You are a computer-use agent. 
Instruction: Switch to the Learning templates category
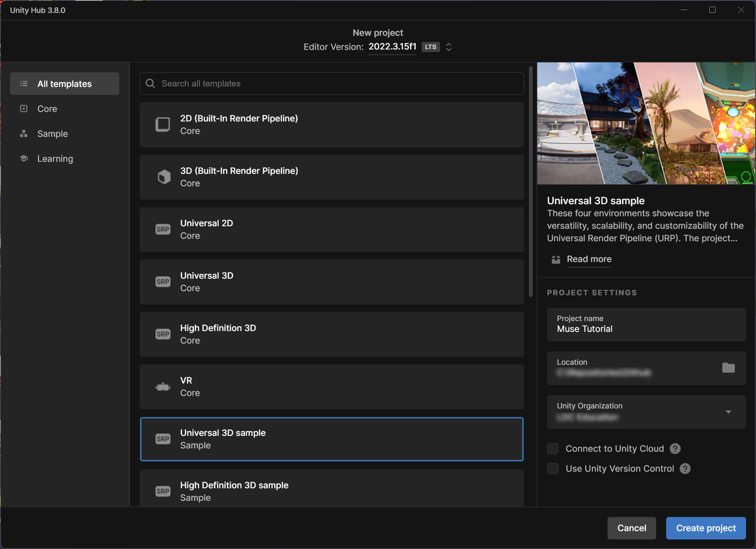point(55,159)
